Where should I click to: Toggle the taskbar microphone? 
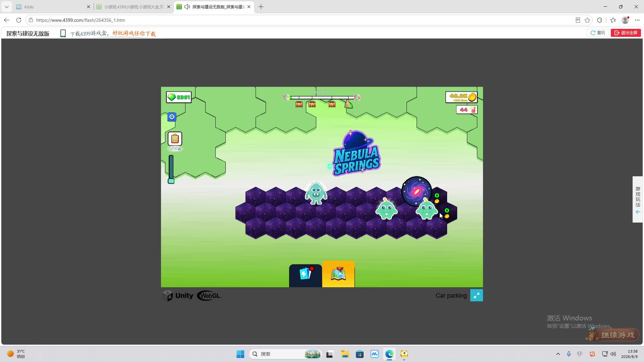[569, 354]
